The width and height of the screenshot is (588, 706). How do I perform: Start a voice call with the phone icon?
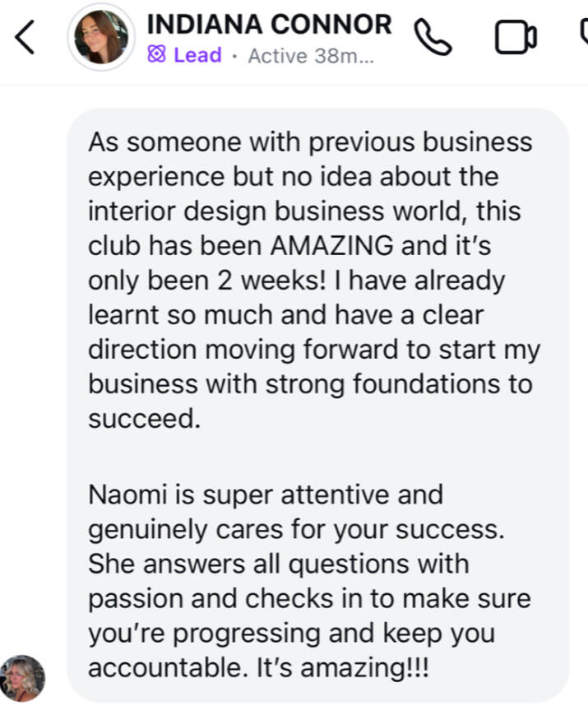point(433,37)
